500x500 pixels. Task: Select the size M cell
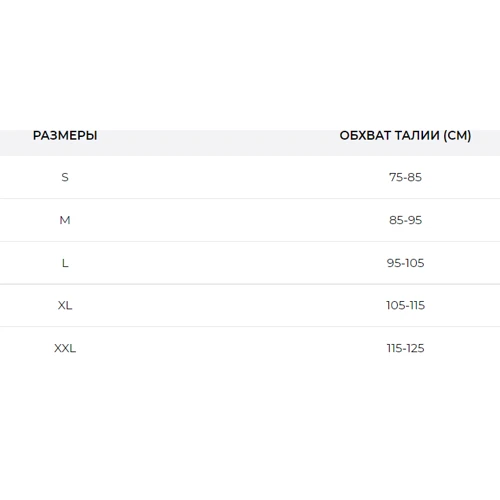pyautogui.click(x=65, y=220)
